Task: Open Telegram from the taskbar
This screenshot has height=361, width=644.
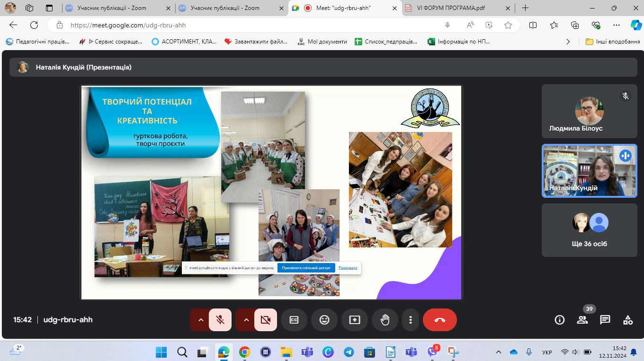Action: pos(349,352)
